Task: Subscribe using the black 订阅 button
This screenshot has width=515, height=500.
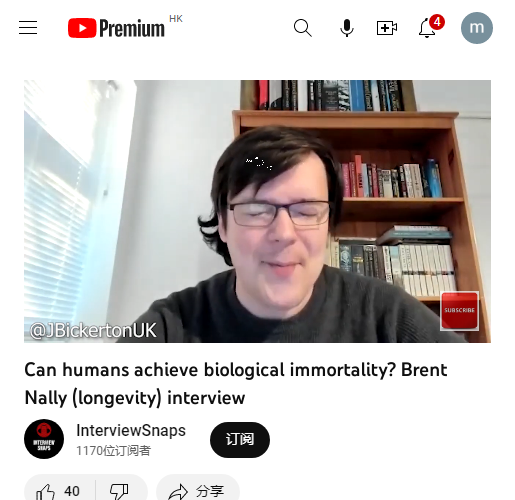Action: click(x=240, y=440)
